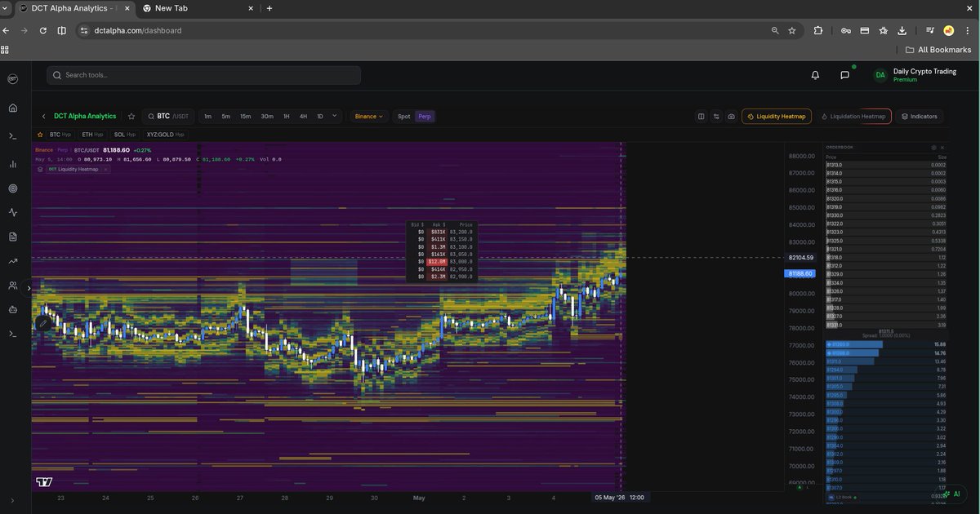
Task: Open the BTC/USDT symbol search selector
Action: (x=170, y=117)
